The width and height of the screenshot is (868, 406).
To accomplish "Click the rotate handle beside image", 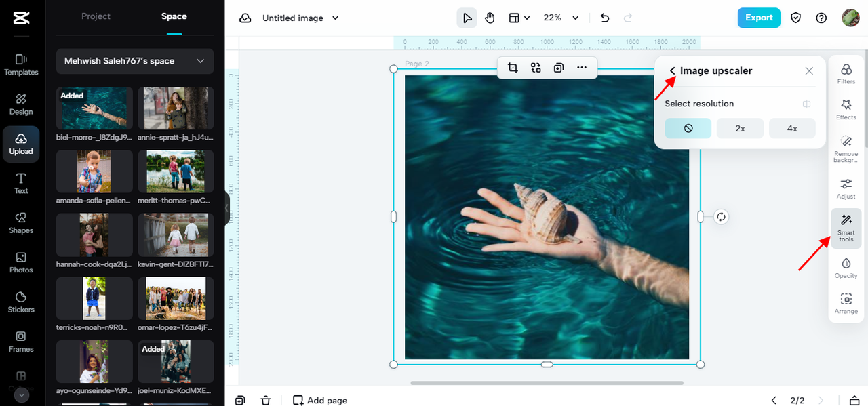I will click(x=722, y=217).
